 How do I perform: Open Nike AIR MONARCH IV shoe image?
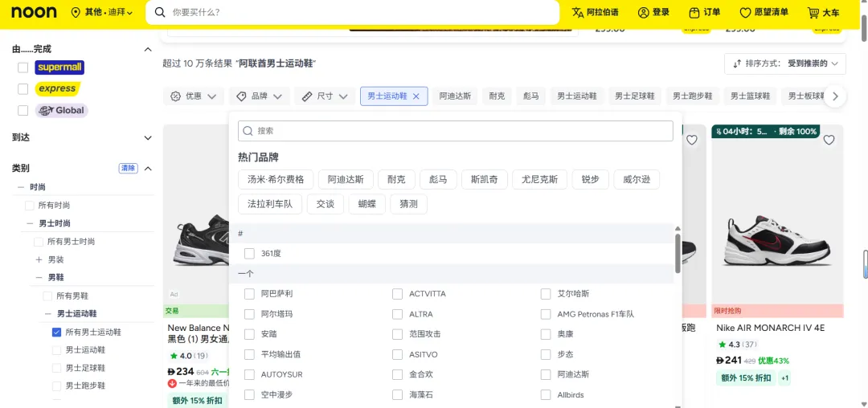coord(777,221)
